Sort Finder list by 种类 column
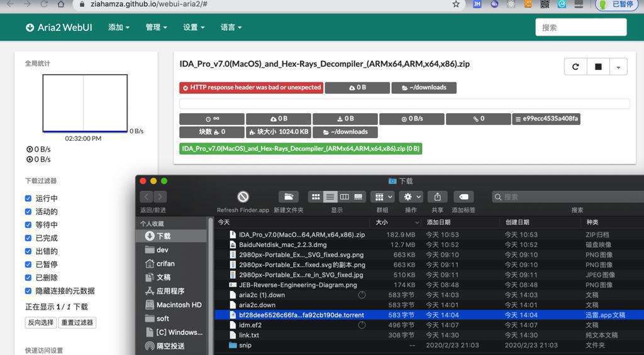The image size is (644, 355). [x=613, y=222]
